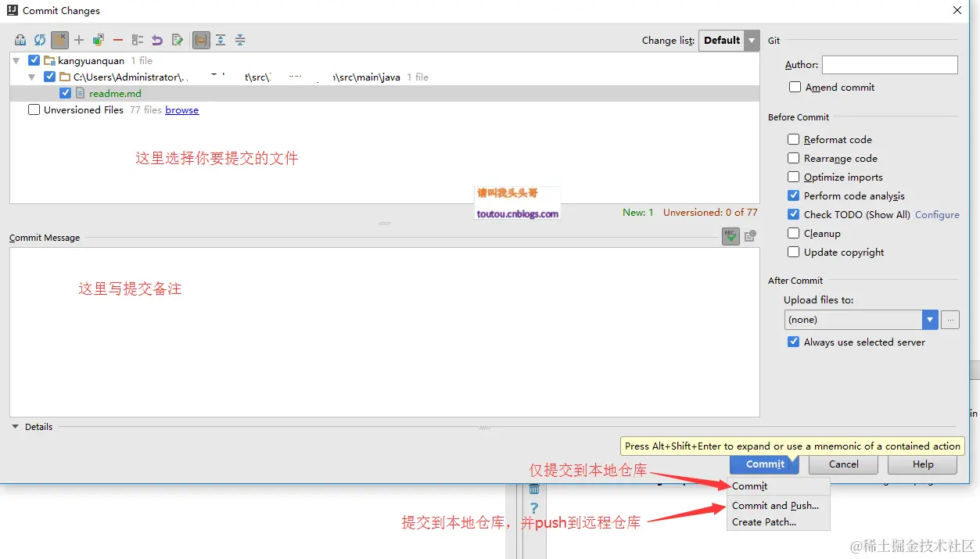This screenshot has height=559, width=980.
Task: Expand all files with the expand-all icon
Action: (221, 39)
